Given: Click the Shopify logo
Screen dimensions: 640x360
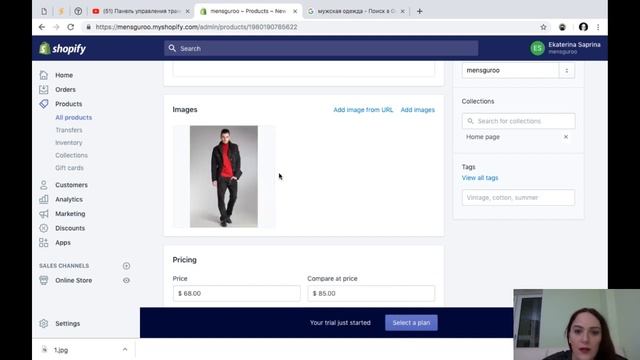Looking at the screenshot, I should click(62, 49).
